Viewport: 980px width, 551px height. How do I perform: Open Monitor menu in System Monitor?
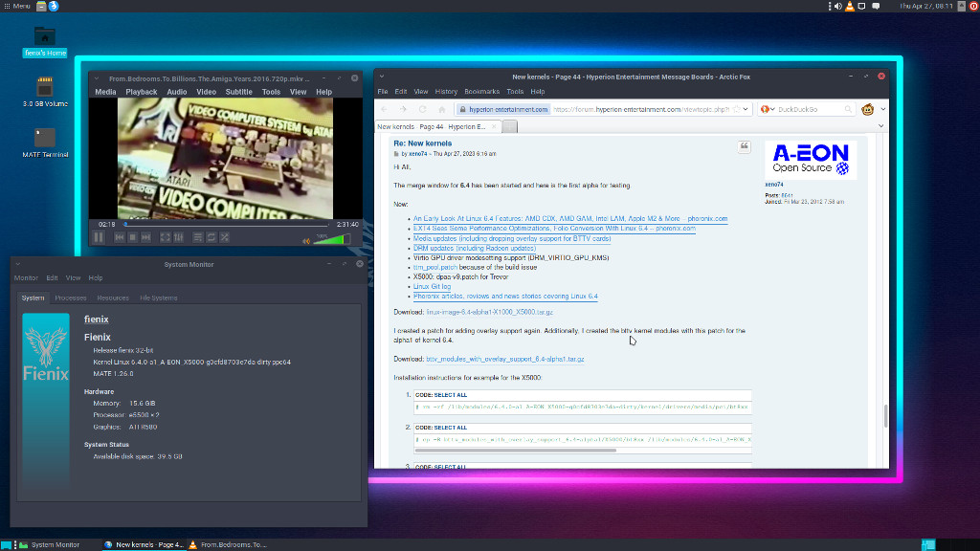[x=26, y=278]
